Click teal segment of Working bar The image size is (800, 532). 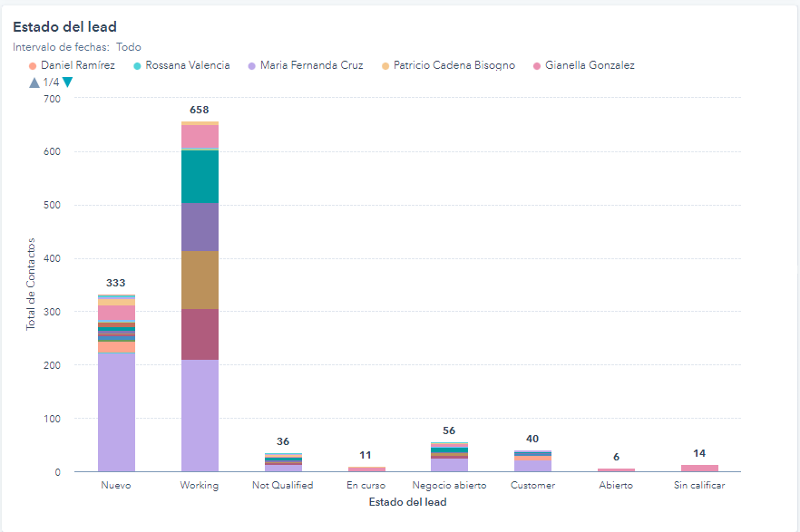coord(200,176)
